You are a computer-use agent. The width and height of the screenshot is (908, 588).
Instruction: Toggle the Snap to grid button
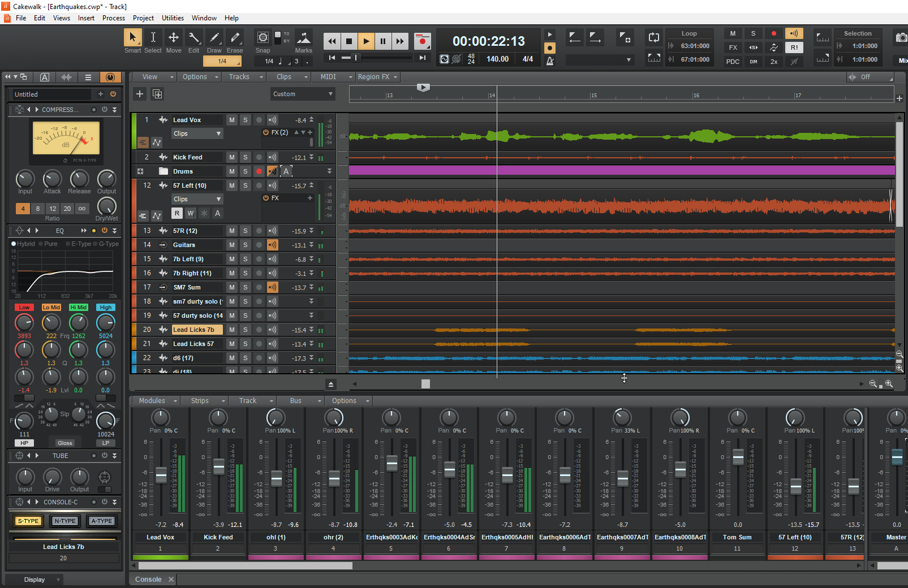click(x=263, y=37)
